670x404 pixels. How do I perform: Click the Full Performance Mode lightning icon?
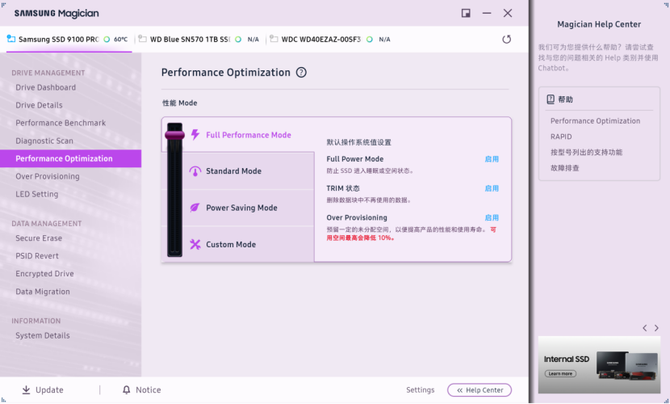[195, 135]
